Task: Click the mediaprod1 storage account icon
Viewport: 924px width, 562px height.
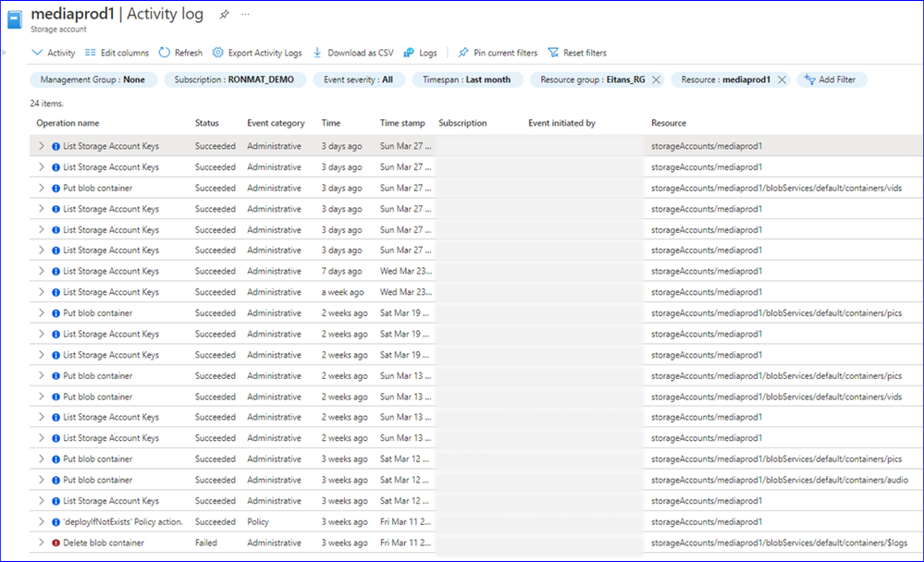Action: pyautogui.click(x=15, y=19)
